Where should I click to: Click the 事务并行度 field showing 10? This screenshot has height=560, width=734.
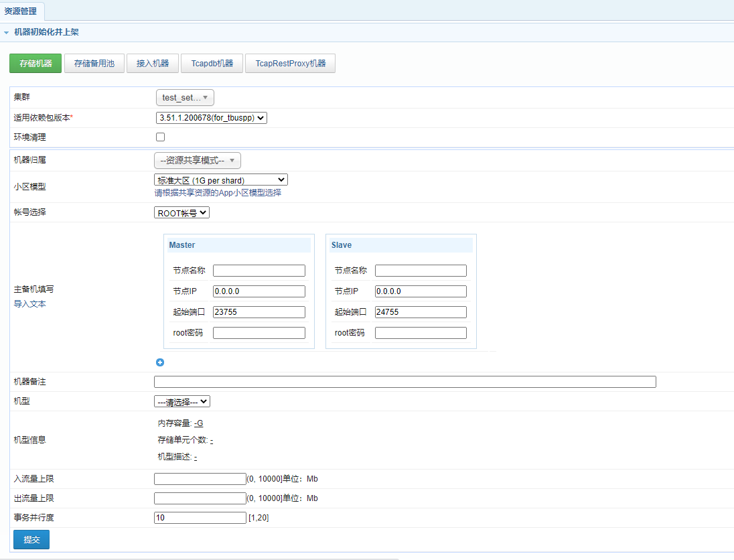click(200, 517)
